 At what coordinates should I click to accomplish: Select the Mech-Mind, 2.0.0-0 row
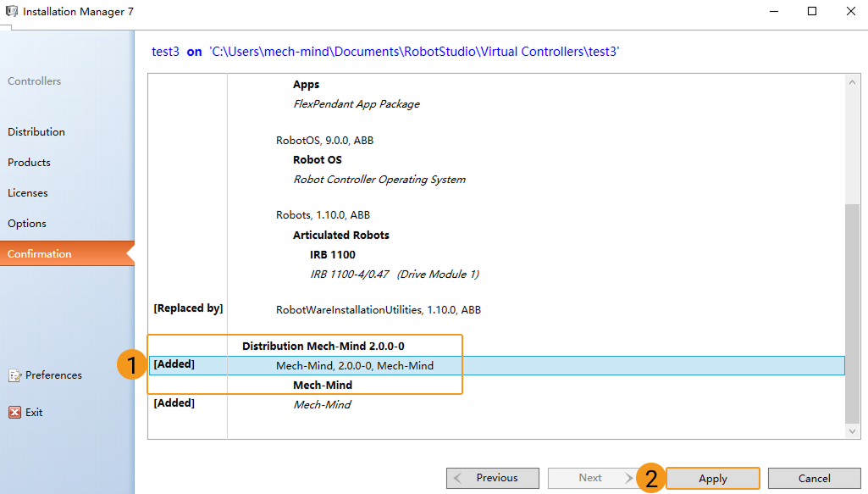(355, 366)
